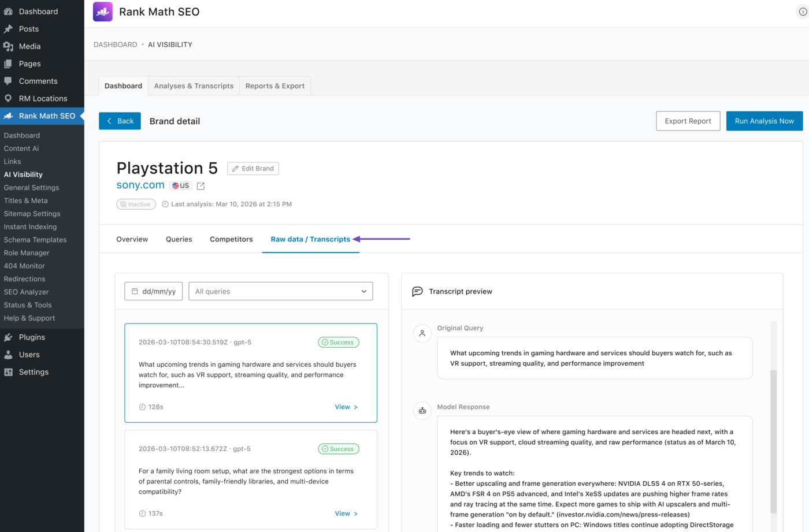The height and width of the screenshot is (532, 809).
Task: Click the RM Locations pin icon
Action: [x=8, y=98]
